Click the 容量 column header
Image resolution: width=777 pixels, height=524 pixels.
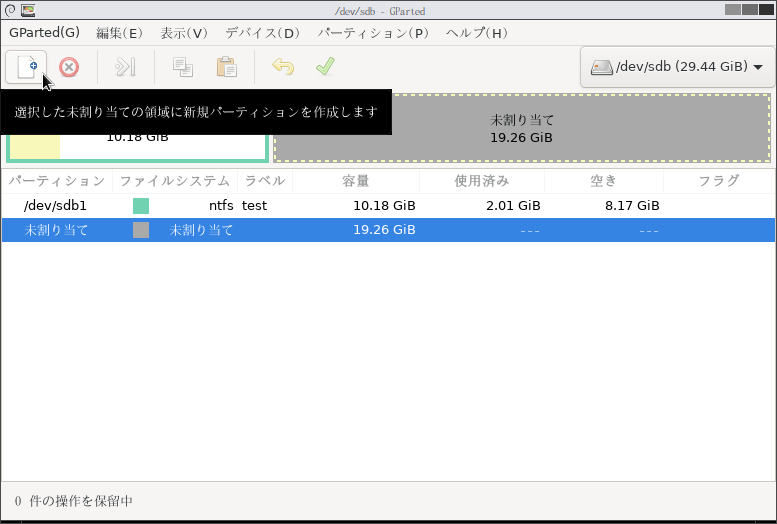pos(356,181)
